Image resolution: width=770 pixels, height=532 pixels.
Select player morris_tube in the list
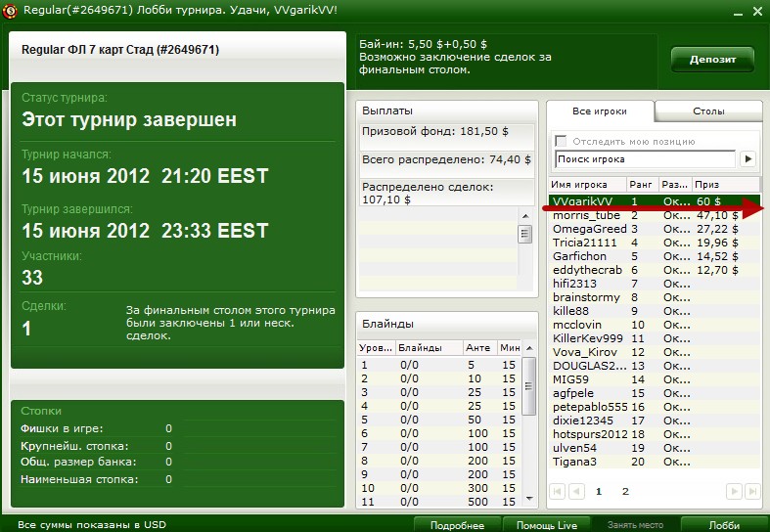tap(655, 215)
